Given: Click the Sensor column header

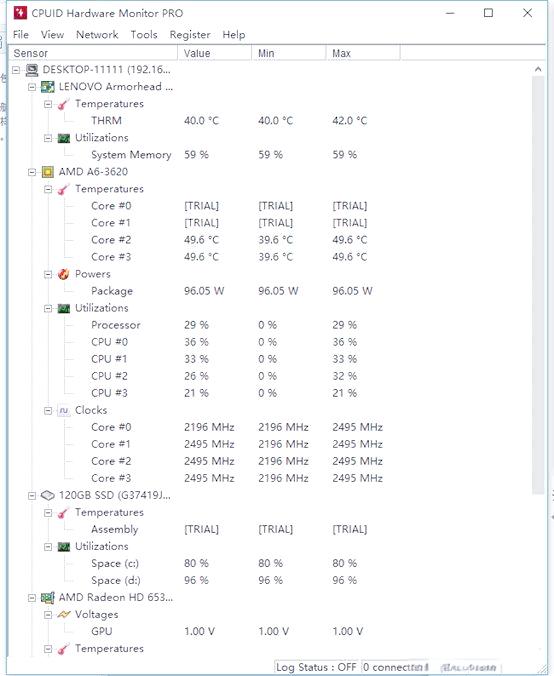Looking at the screenshot, I should (93, 53).
